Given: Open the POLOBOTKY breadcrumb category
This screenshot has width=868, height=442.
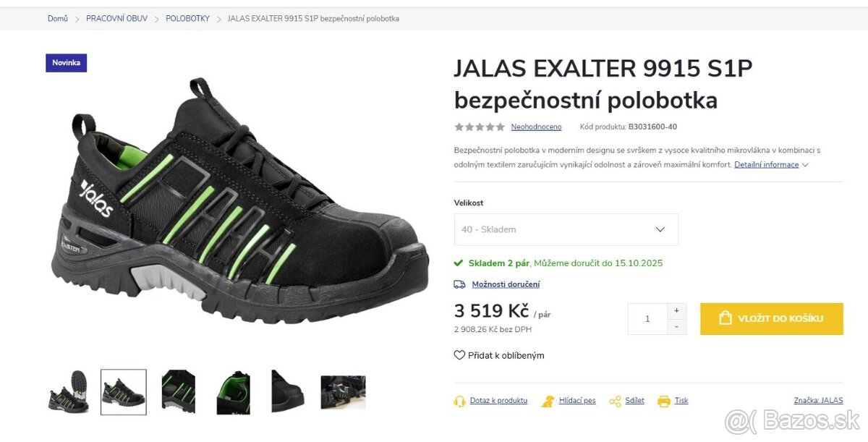Looking at the screenshot, I should click(x=187, y=19).
